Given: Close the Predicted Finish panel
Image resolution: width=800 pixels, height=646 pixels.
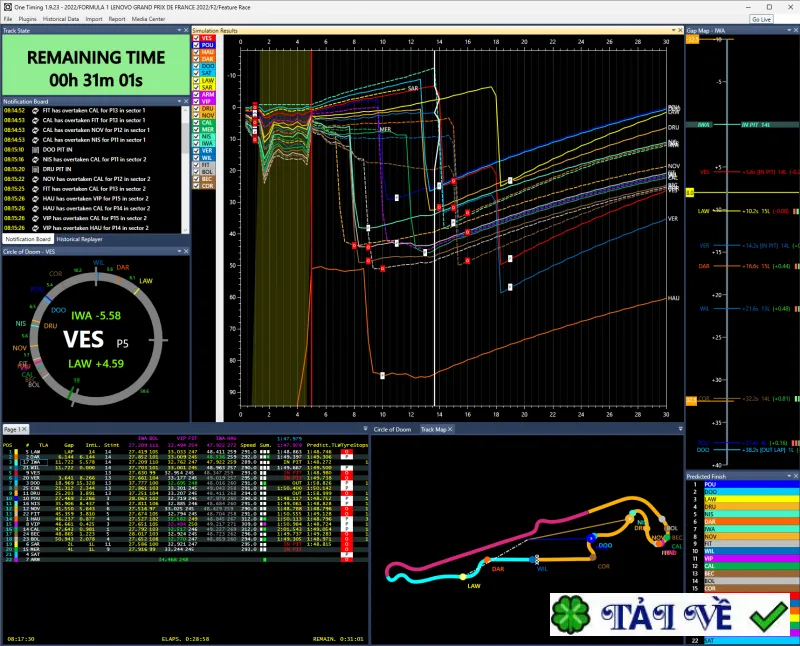Looking at the screenshot, I should (795, 476).
